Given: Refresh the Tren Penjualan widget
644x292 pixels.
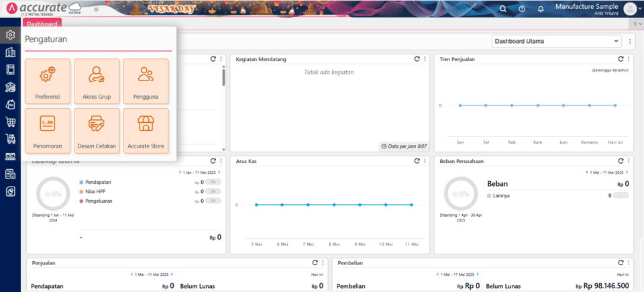Looking at the screenshot, I should pos(621,59).
